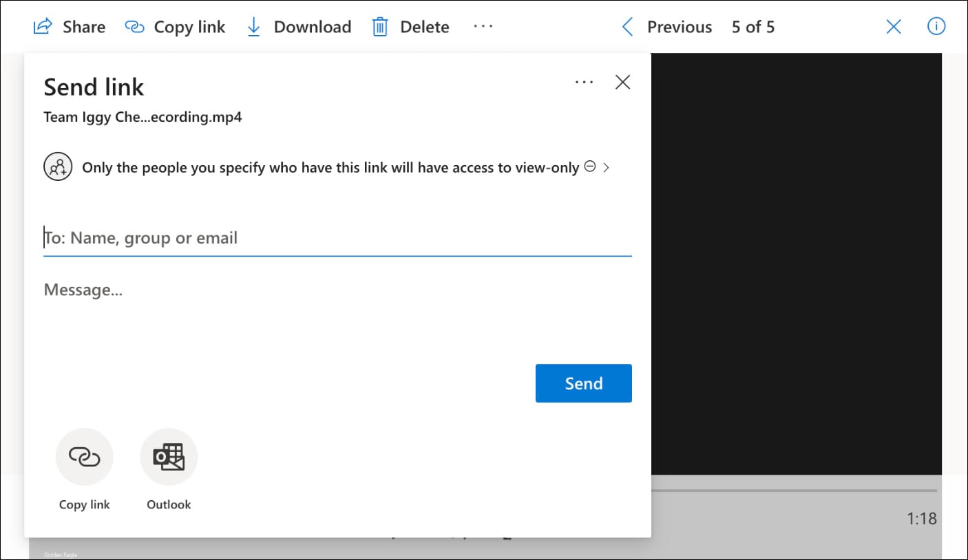The width and height of the screenshot is (968, 560).
Task: Delete the file via the trash icon
Action: pos(380,27)
